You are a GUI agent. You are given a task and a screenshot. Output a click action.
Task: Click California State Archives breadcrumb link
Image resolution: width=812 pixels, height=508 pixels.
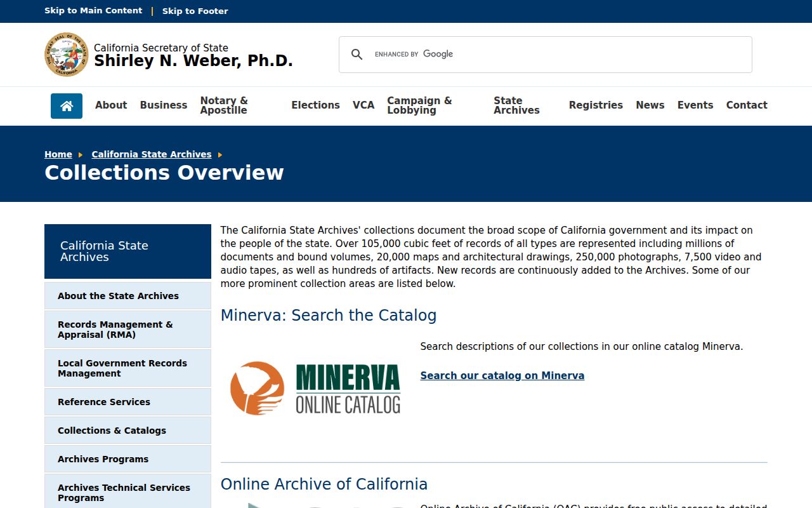[152, 154]
